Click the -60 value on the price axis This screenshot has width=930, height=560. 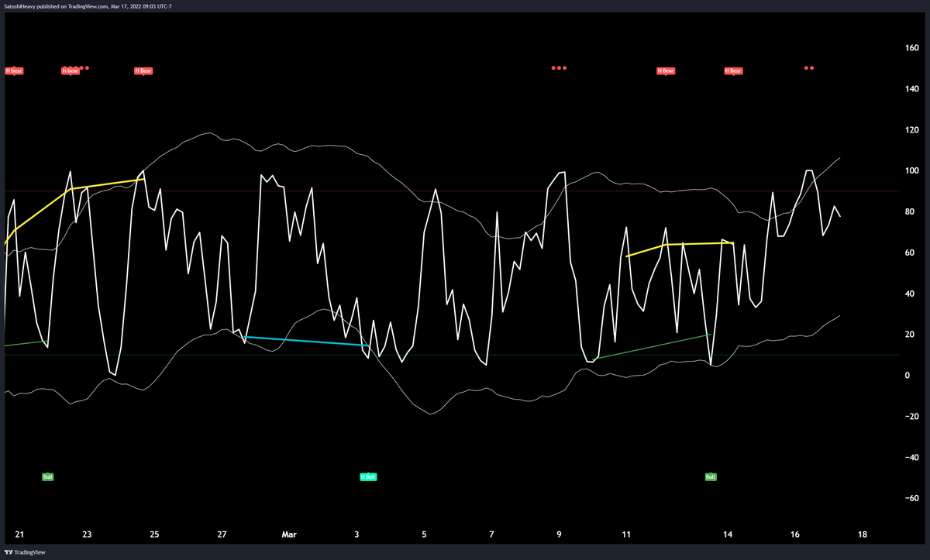click(912, 498)
